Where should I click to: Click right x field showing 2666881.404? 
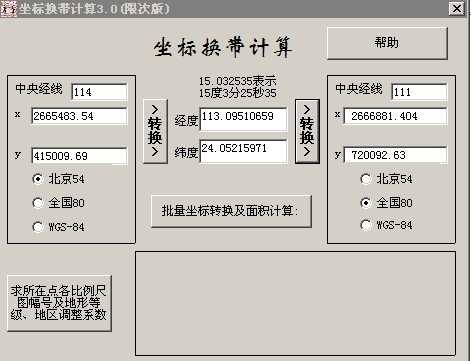pyautogui.click(x=395, y=116)
